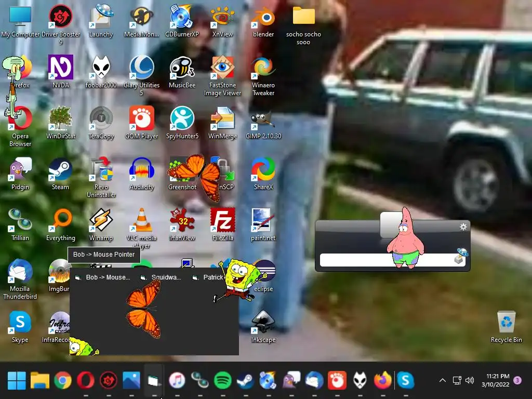Select the Winaero Tweaker shortcut
Image resolution: width=532 pixels, height=399 pixels.
click(x=263, y=75)
